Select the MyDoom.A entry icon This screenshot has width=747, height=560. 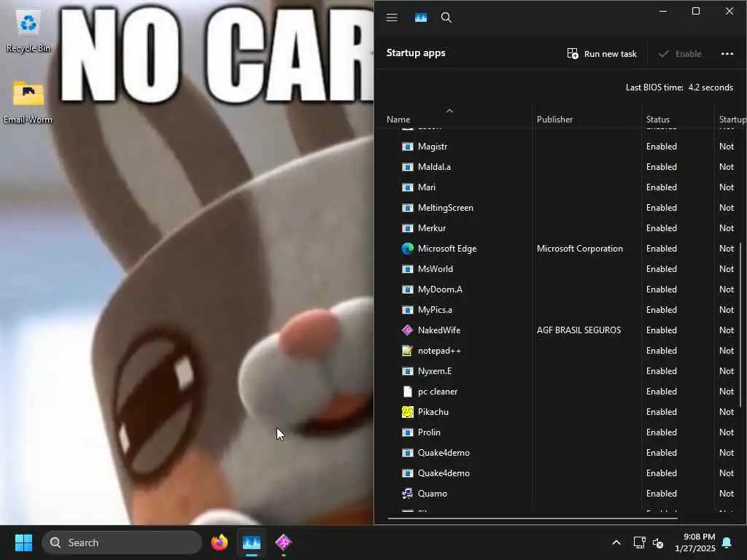pyautogui.click(x=407, y=289)
